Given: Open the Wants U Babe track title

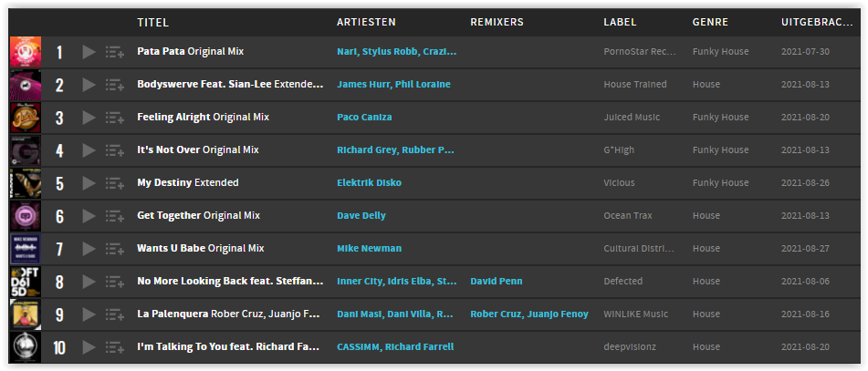Looking at the screenshot, I should coord(201,249).
